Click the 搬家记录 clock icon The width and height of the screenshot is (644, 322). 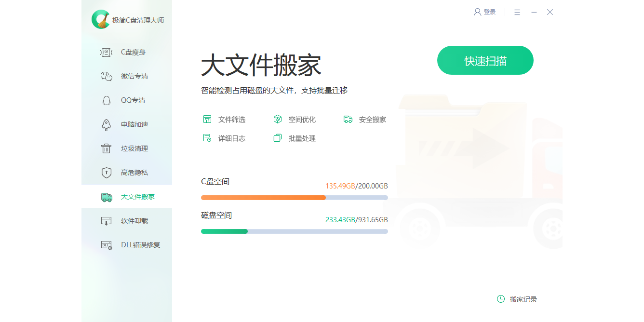click(501, 299)
